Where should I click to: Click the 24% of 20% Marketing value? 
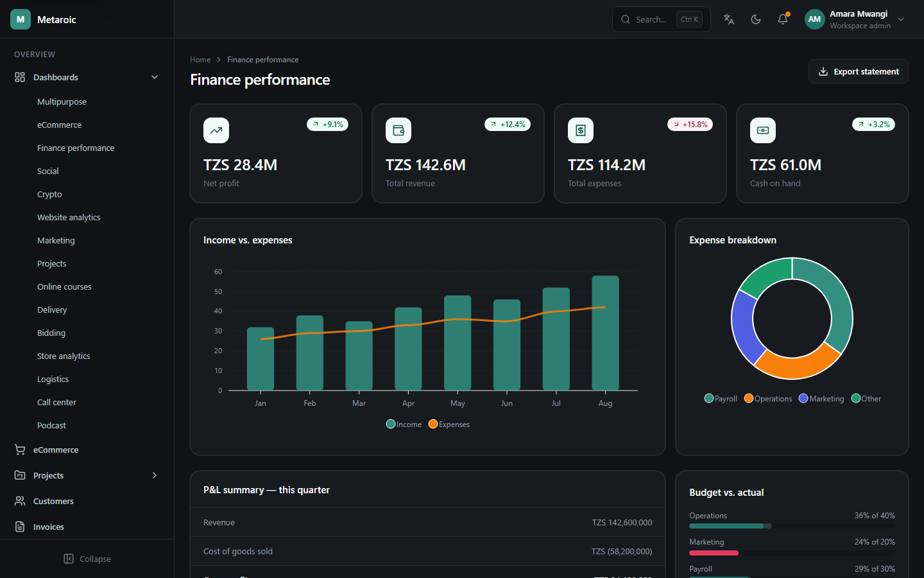click(x=875, y=542)
